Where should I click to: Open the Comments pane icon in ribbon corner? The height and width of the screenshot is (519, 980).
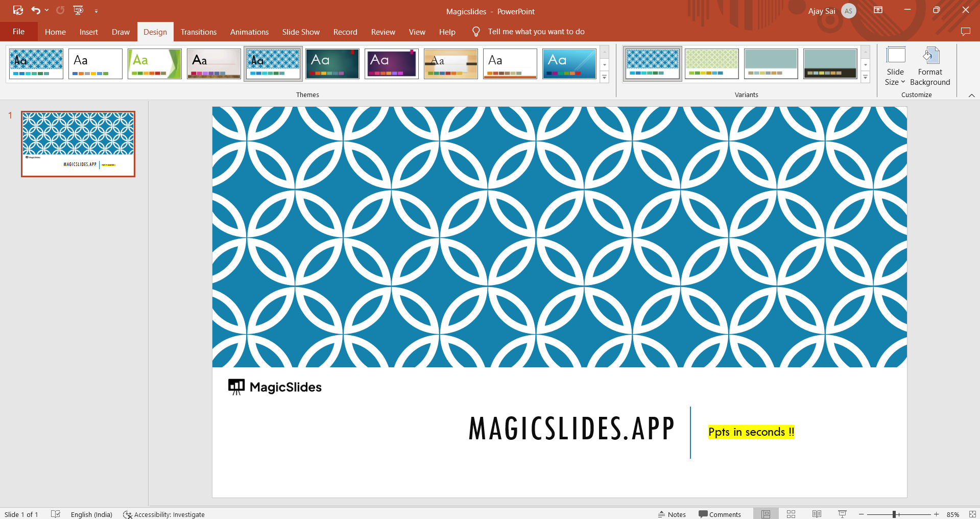[x=965, y=32]
